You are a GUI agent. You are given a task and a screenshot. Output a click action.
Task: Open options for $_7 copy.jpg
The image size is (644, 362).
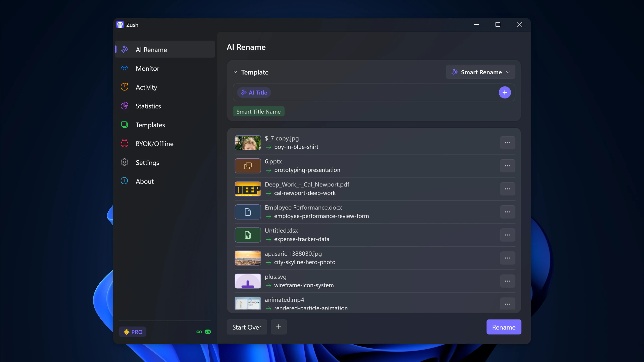coord(507,143)
